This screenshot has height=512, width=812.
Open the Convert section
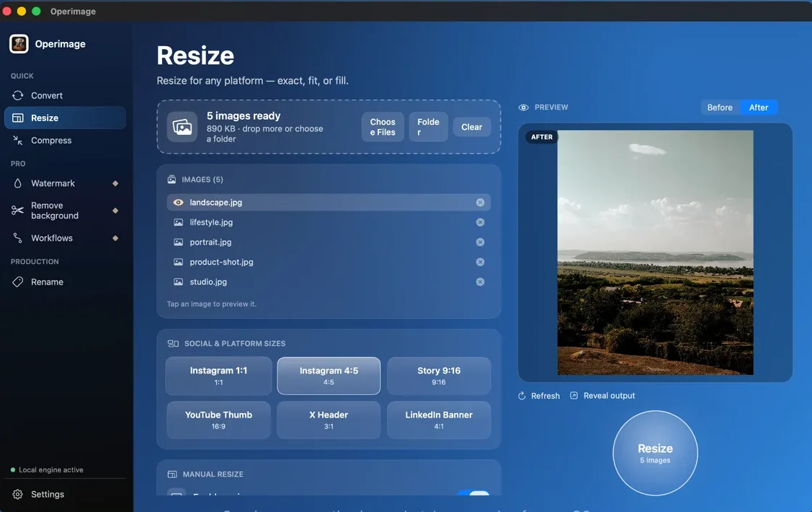pos(66,95)
